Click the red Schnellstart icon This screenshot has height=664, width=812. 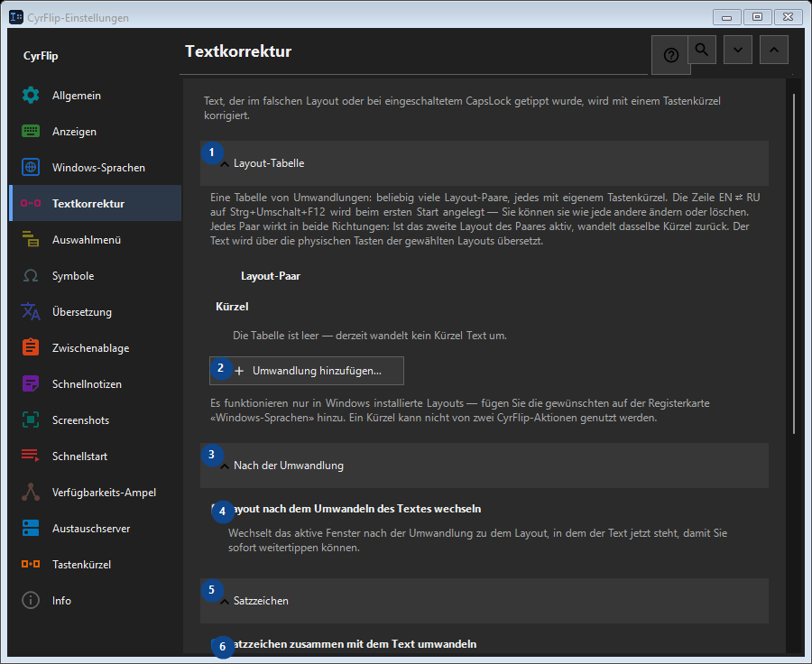(x=31, y=456)
